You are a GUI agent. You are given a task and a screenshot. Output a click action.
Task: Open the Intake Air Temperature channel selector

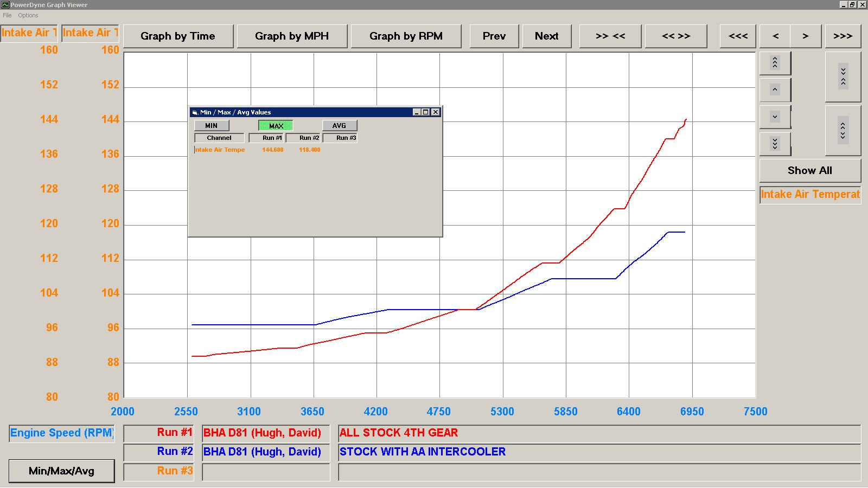point(810,195)
